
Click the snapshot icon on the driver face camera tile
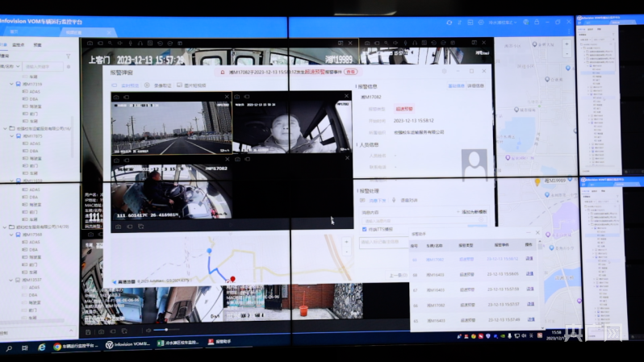[x=237, y=97]
